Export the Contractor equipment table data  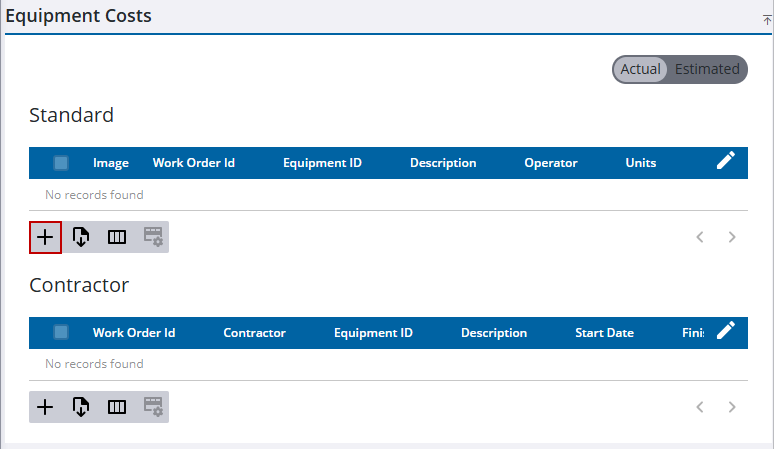tap(81, 407)
